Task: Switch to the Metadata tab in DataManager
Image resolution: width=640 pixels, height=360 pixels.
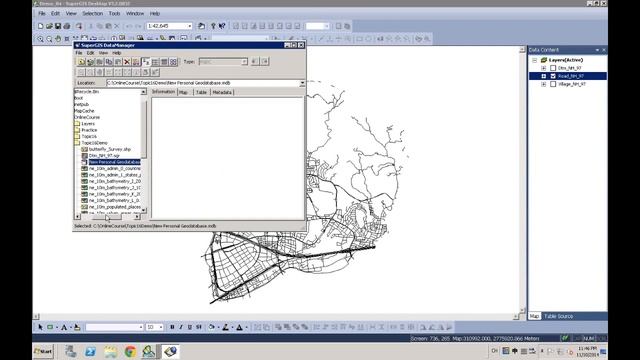Action: 222,93
